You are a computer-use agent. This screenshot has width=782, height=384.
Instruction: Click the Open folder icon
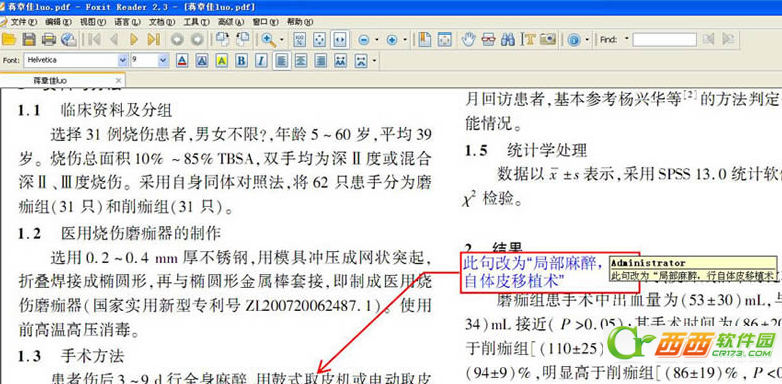tap(9, 39)
